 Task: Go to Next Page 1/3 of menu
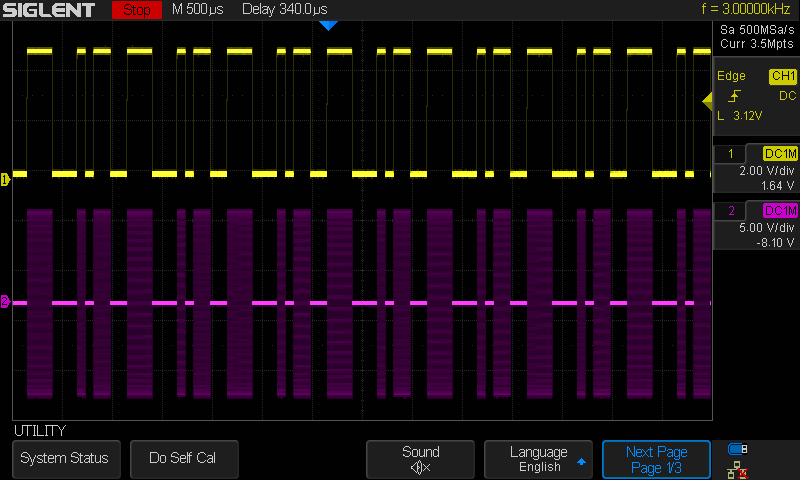pyautogui.click(x=656, y=459)
